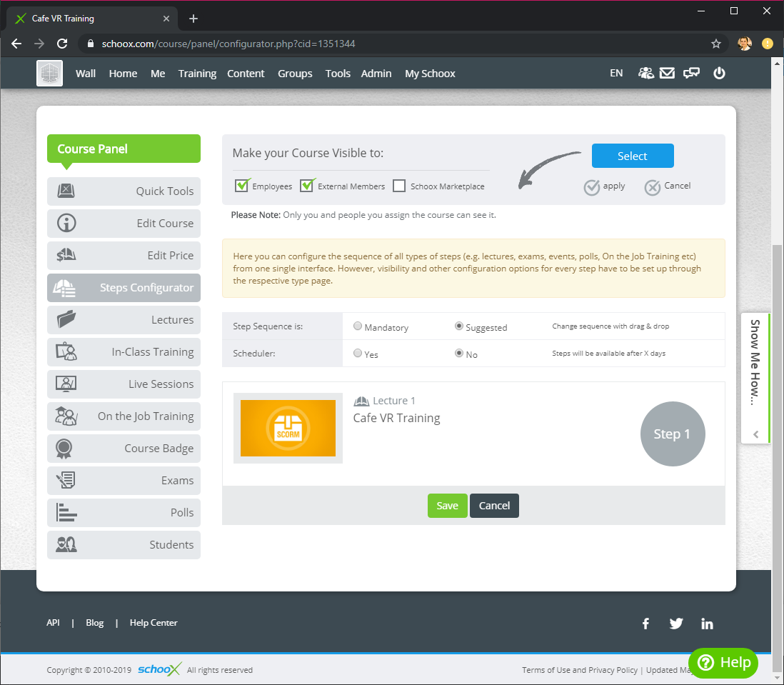
Task: Click the Students sidebar icon
Action: point(66,544)
